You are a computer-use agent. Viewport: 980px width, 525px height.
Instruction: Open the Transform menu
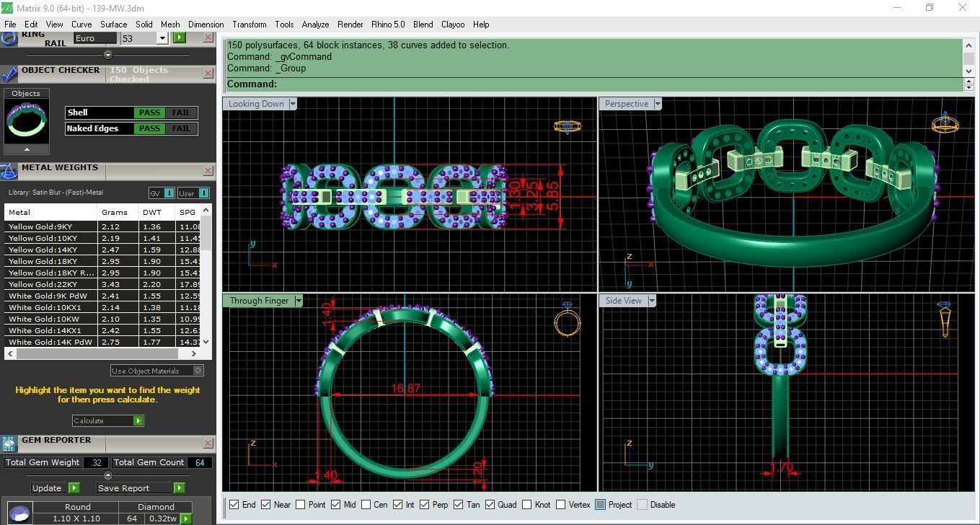pos(250,24)
